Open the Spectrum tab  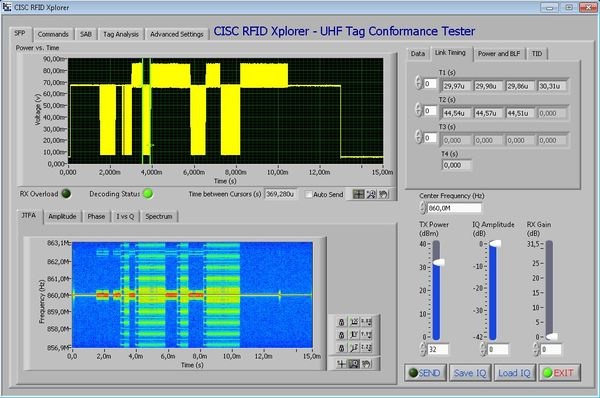pyautogui.click(x=159, y=216)
